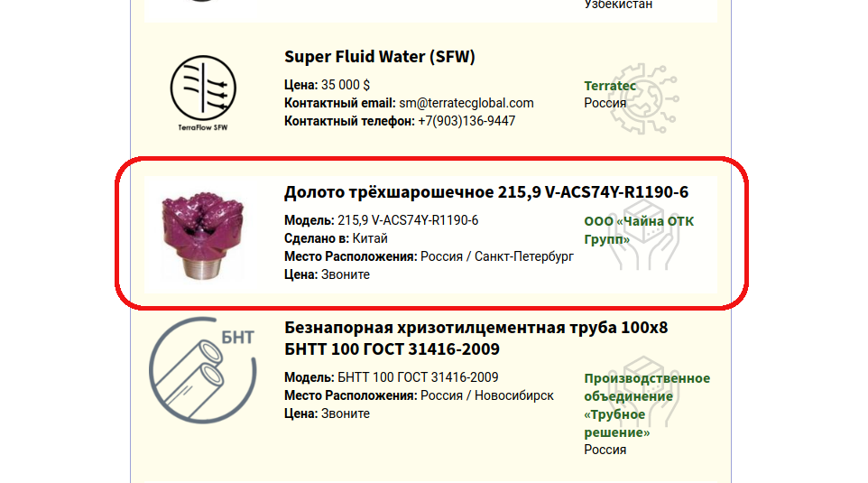Click the Сделано в: Китай line

pyautogui.click(x=336, y=238)
